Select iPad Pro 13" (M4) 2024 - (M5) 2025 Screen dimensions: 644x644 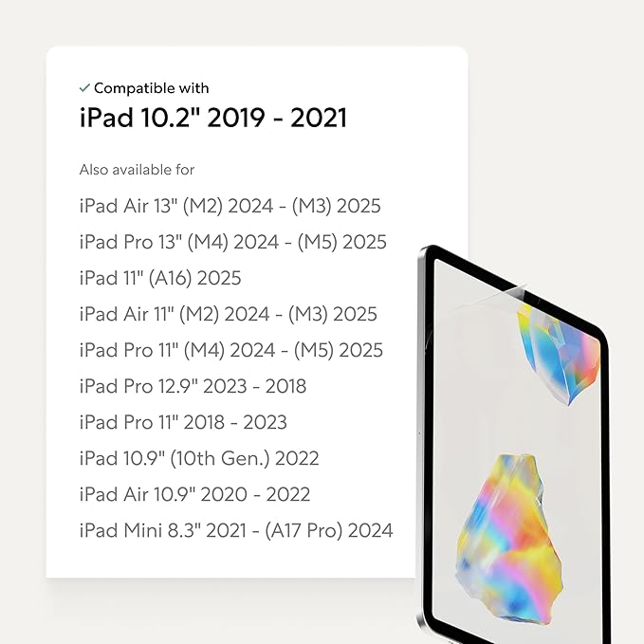[232, 242]
